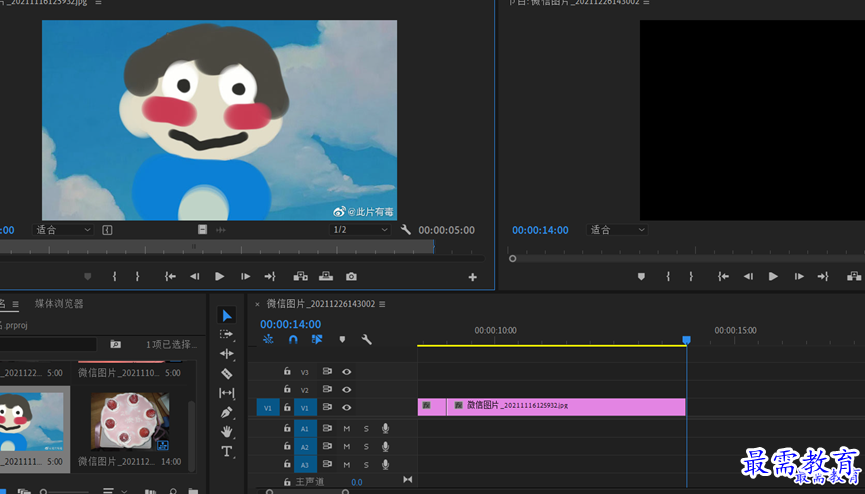Open the timeline sequence panel menu
Screen dimensions: 865x494
point(382,304)
